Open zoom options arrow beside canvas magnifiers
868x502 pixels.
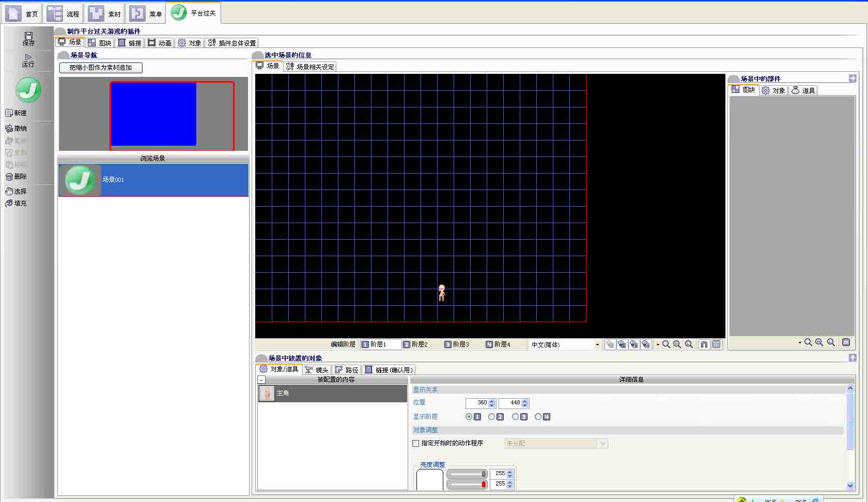click(658, 344)
